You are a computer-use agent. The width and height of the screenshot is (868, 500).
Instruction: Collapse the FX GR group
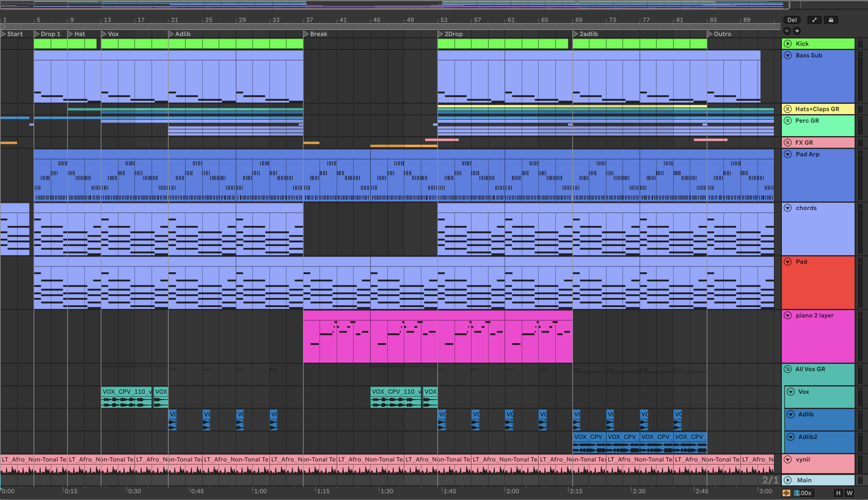(x=788, y=143)
